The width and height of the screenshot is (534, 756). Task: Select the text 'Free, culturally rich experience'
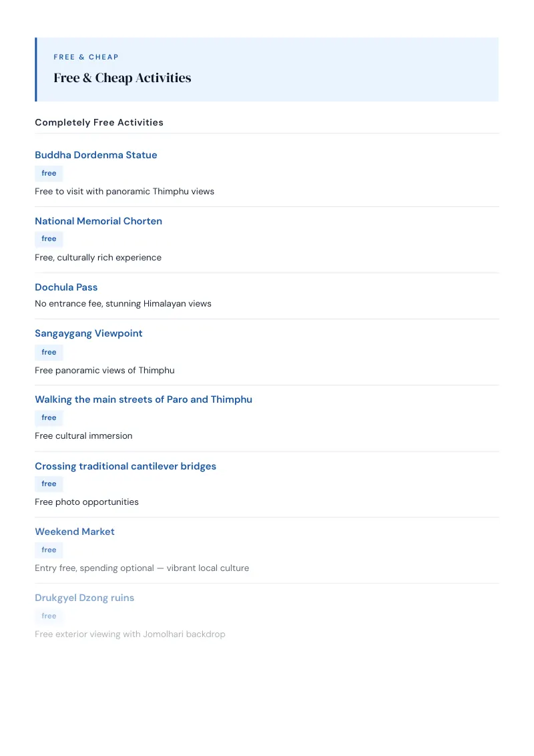click(x=98, y=258)
